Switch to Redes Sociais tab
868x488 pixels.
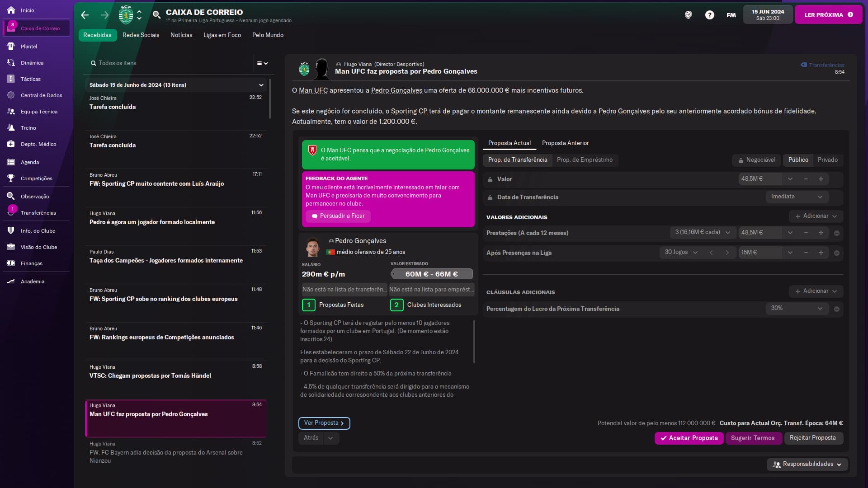141,35
